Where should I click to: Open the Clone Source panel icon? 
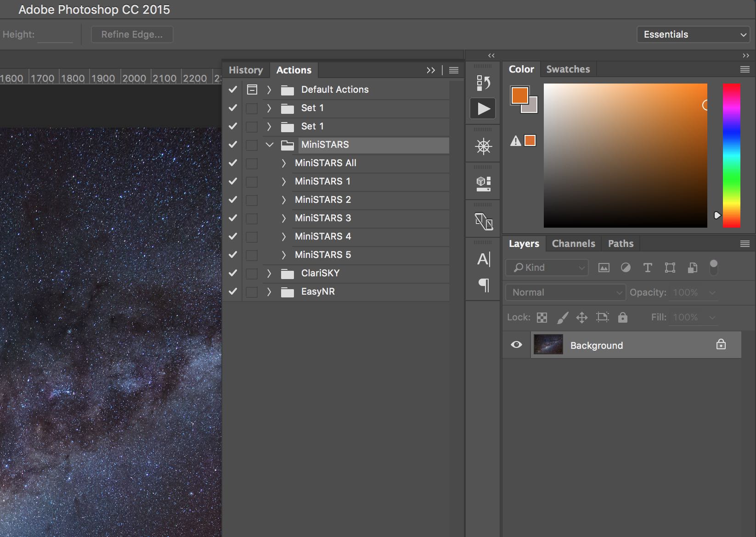coord(484,222)
